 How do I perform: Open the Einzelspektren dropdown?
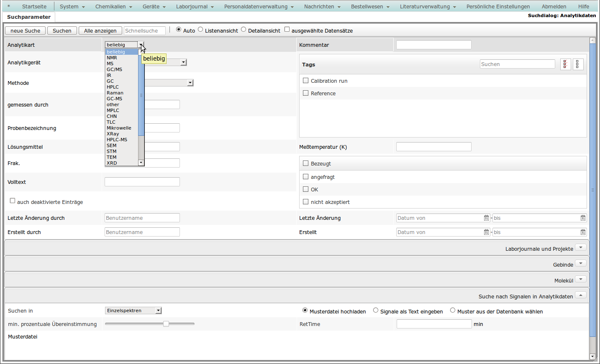pos(133,311)
